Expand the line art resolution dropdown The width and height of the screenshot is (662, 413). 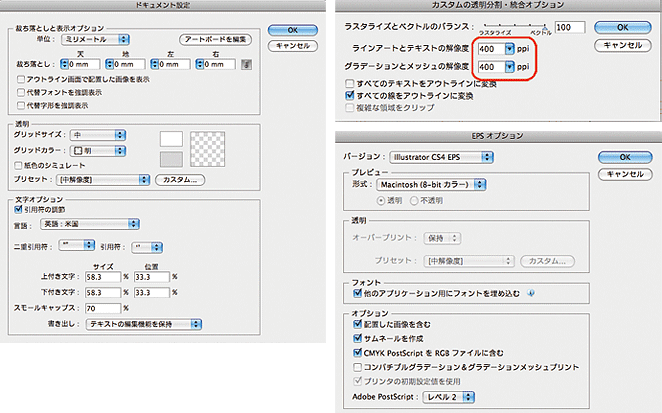[x=509, y=48]
